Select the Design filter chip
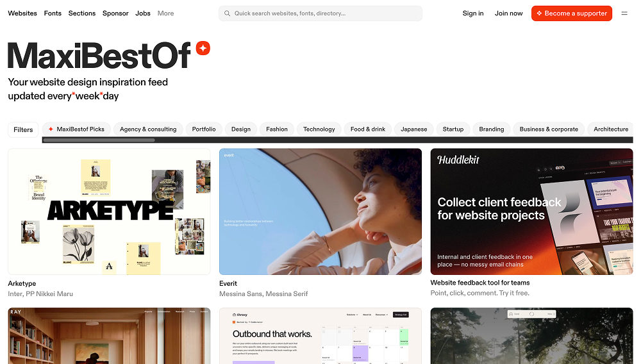The width and height of the screenshot is (641, 364). click(241, 129)
